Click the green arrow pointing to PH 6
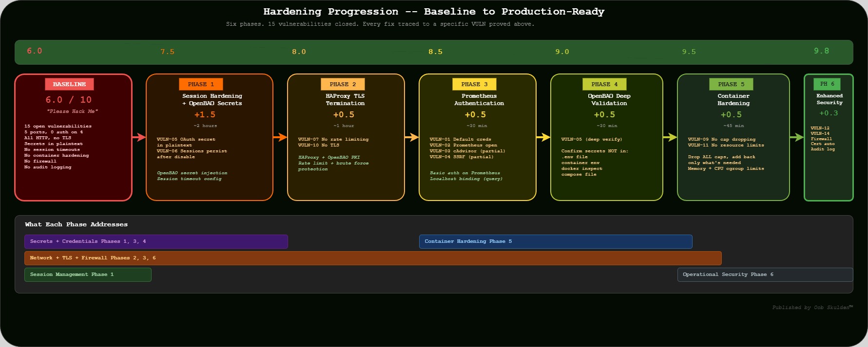Viewport: 868px width, 347px height. coord(797,137)
